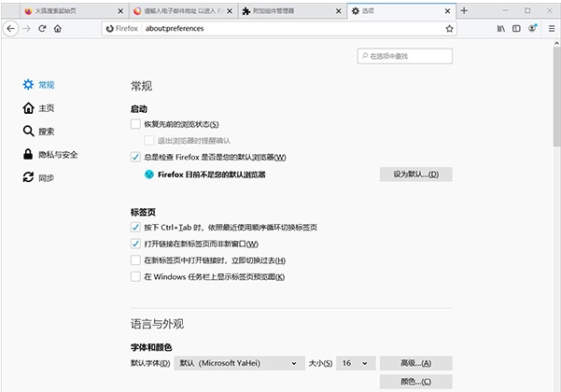Click the 高级 fonts button
This screenshot has width=561, height=392.
[x=415, y=363]
